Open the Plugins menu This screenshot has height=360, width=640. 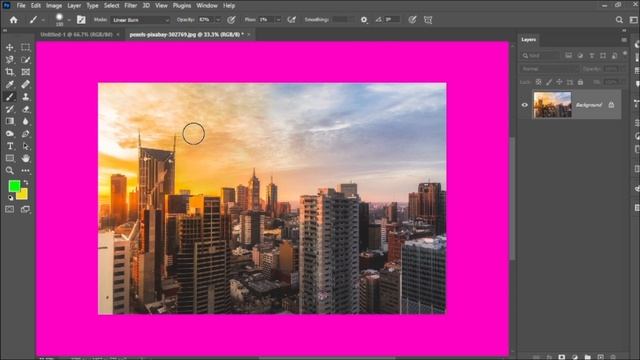pos(182,6)
